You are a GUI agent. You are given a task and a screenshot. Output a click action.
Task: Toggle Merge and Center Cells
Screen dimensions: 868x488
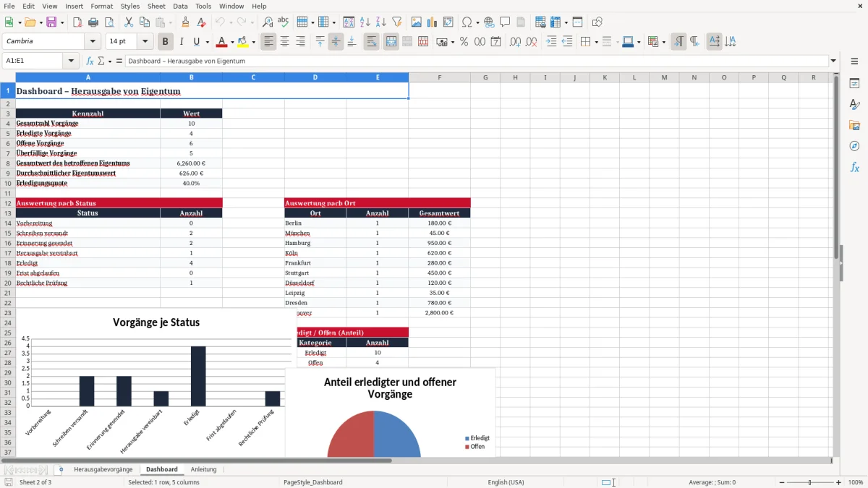[x=391, y=42]
